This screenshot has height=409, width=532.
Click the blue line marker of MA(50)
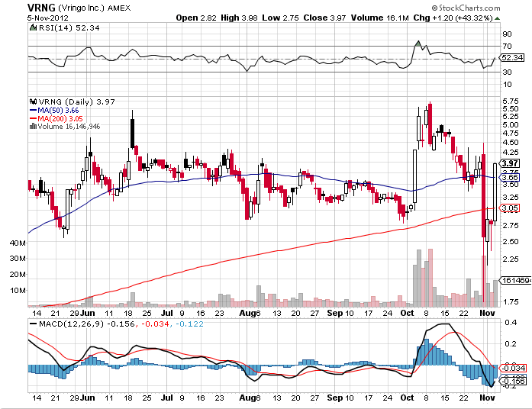[x=34, y=110]
